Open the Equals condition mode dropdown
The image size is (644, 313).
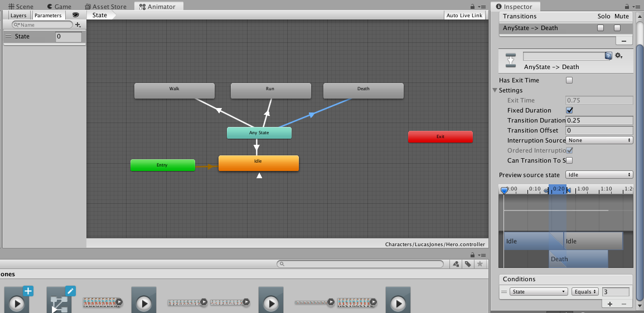pos(585,292)
